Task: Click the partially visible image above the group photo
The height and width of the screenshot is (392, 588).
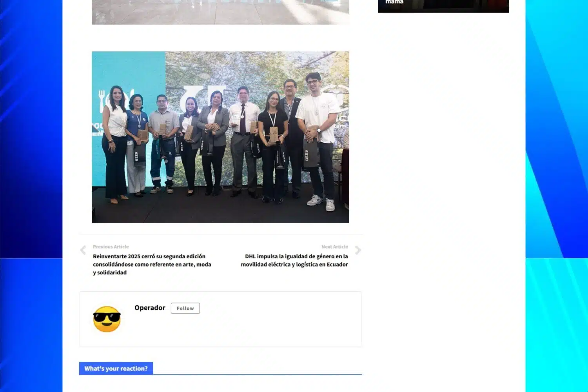Action: coord(220,12)
